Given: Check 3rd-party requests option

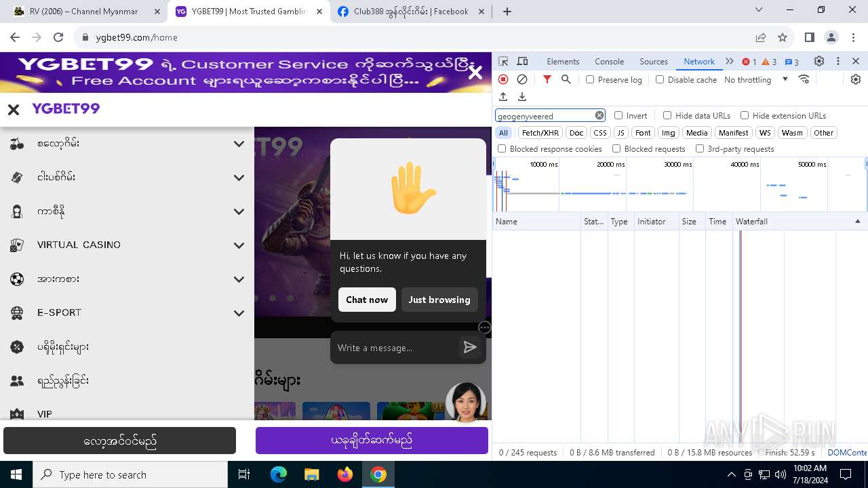Looking at the screenshot, I should (700, 148).
